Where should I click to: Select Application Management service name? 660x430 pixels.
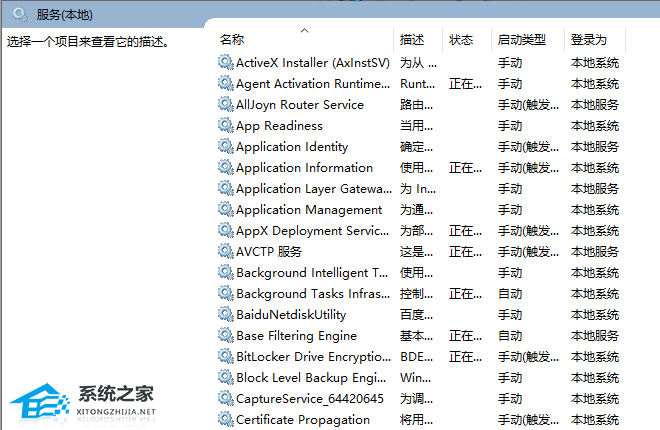309,210
